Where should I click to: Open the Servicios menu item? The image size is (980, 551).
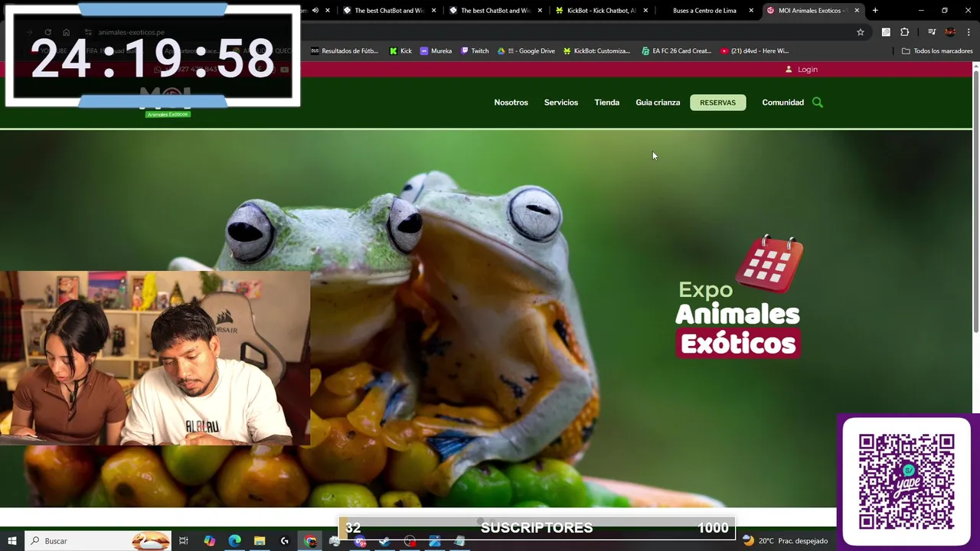[561, 103]
